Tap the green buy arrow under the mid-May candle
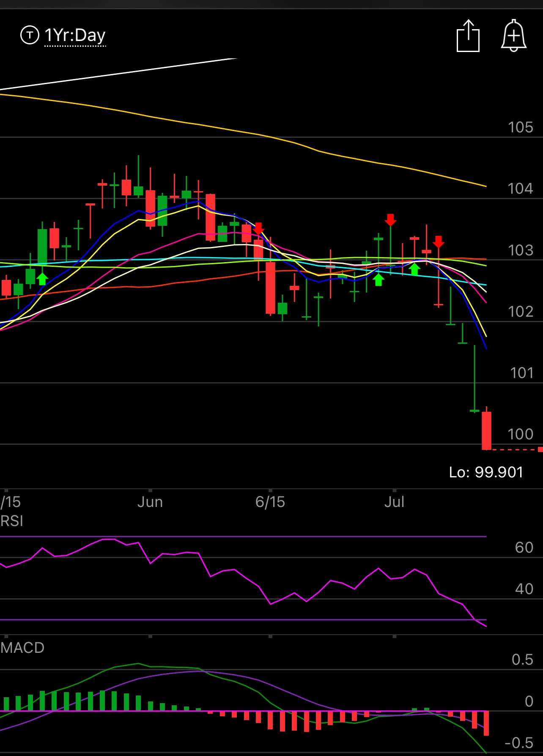 tap(42, 279)
